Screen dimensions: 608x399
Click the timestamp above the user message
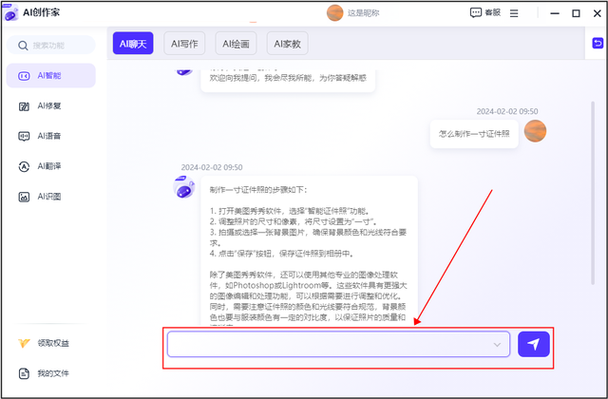click(507, 111)
